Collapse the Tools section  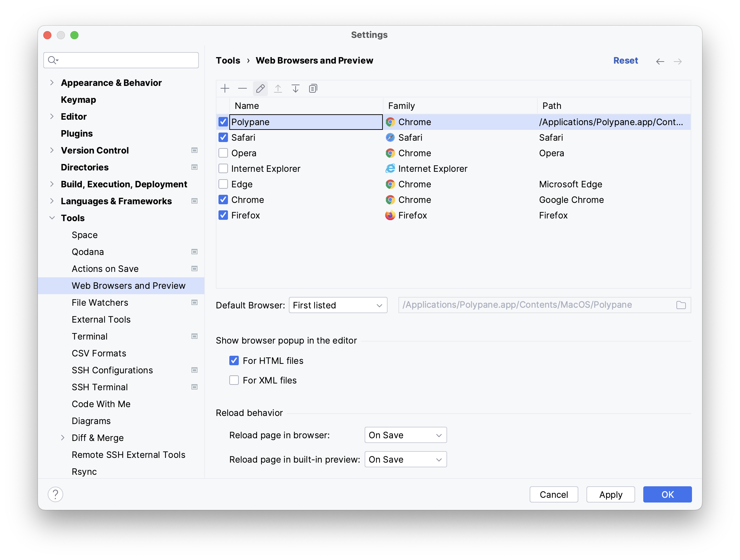(x=52, y=218)
